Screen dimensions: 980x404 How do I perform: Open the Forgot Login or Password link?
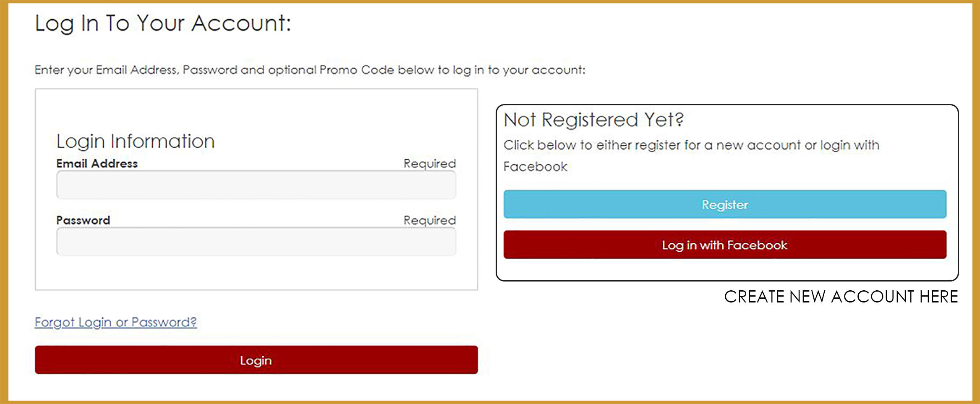click(x=115, y=322)
